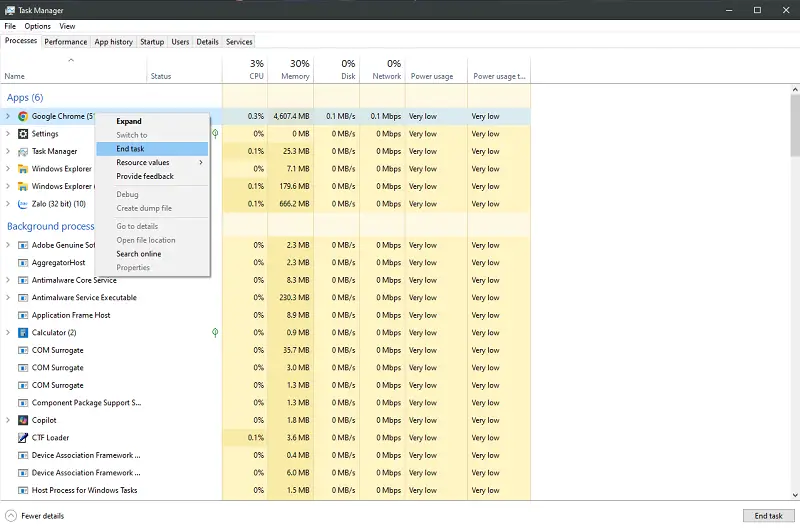Click the Antimalware Core Service icon

pyautogui.click(x=23, y=280)
